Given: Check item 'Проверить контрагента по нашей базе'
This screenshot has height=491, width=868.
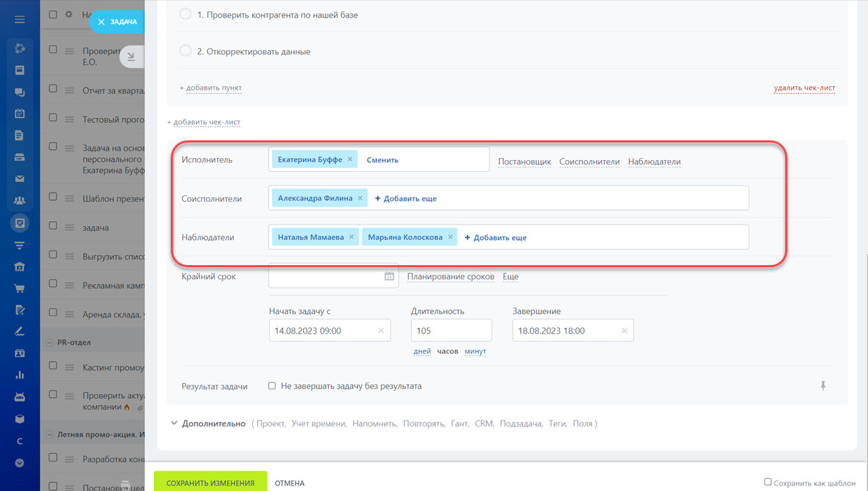Looking at the screenshot, I should [x=185, y=14].
